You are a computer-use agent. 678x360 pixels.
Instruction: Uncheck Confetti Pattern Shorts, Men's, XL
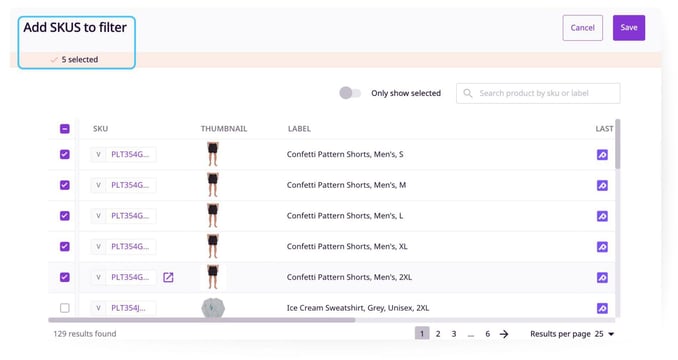65,246
